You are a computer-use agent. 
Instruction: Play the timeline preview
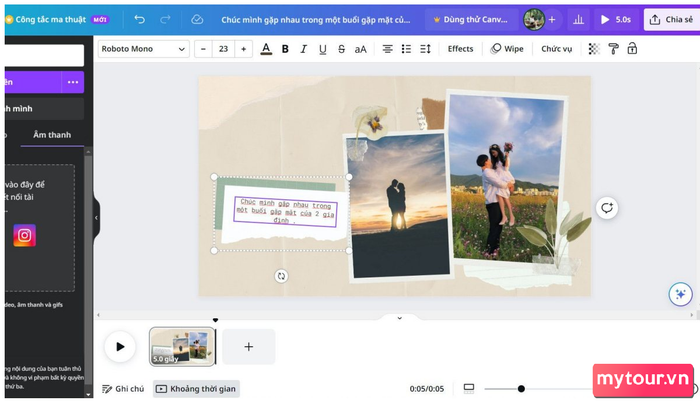[120, 347]
